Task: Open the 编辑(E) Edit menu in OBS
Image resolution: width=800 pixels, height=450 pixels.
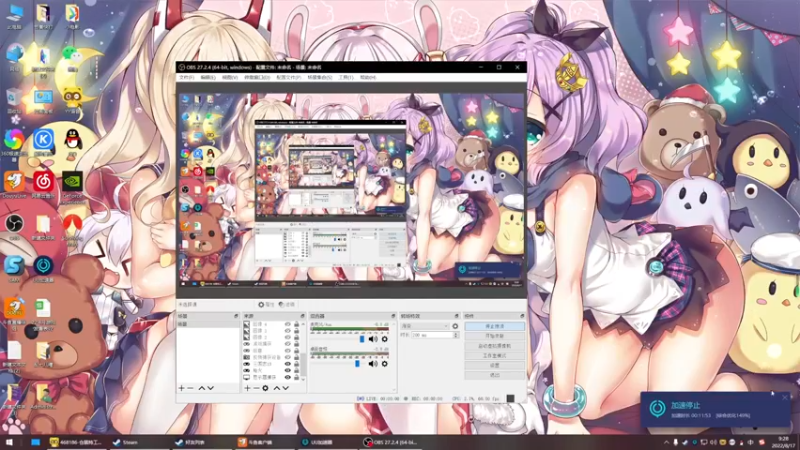Action: (208, 78)
